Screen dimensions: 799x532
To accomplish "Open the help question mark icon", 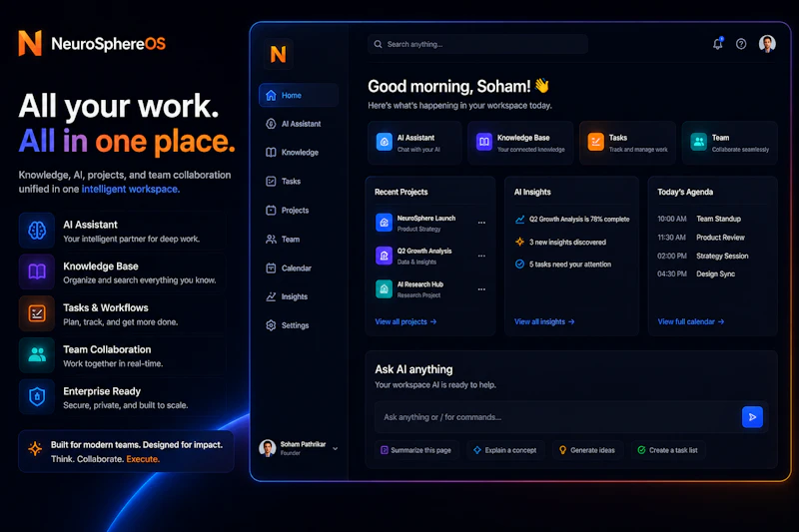I will pos(741,44).
